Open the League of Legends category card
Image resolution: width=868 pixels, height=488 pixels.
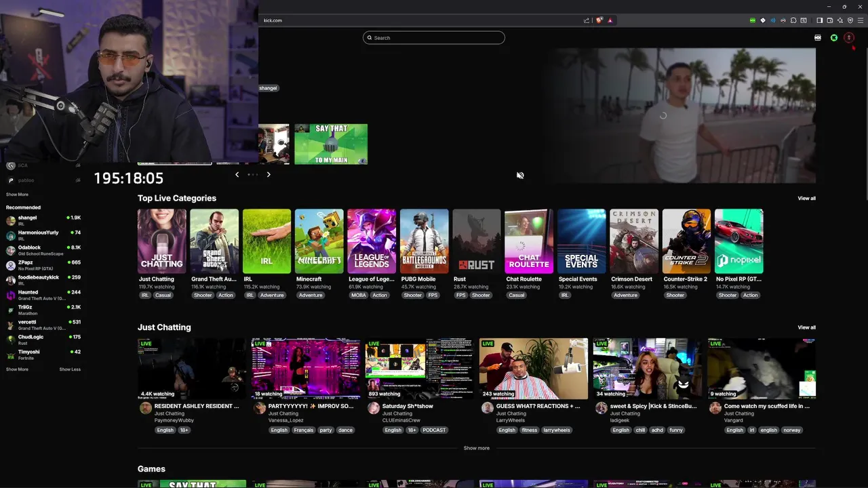[372, 241]
